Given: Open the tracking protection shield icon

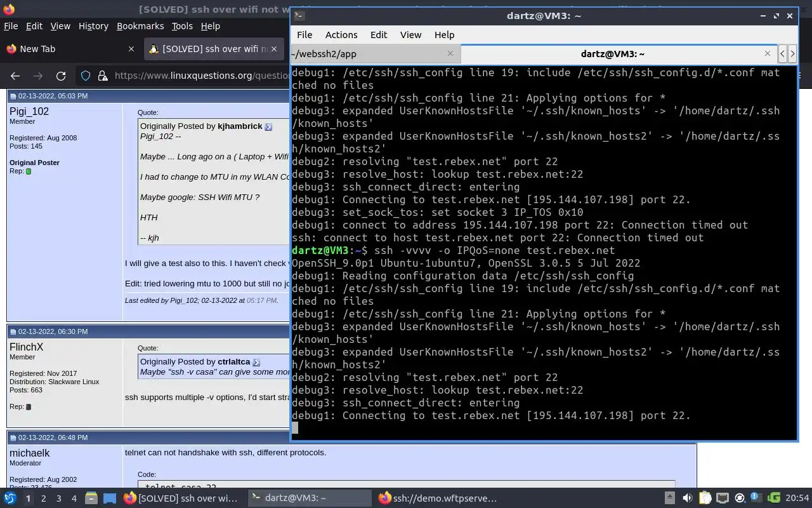Looking at the screenshot, I should pyautogui.click(x=86, y=76).
